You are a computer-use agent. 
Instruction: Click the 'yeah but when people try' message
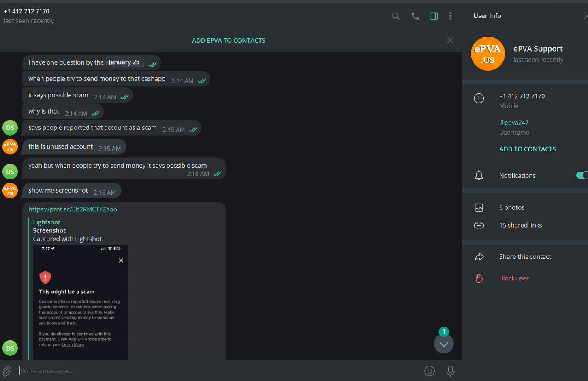[124, 169]
